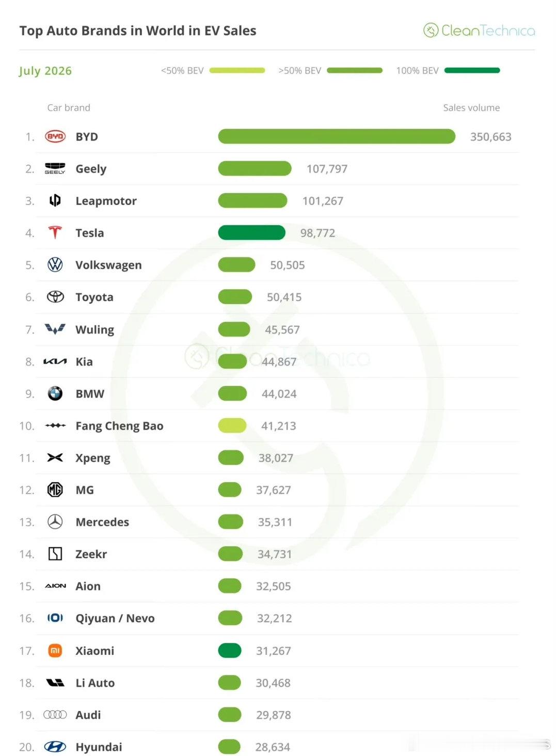Click the Geely brand name
The height and width of the screenshot is (756, 556).
click(91, 169)
